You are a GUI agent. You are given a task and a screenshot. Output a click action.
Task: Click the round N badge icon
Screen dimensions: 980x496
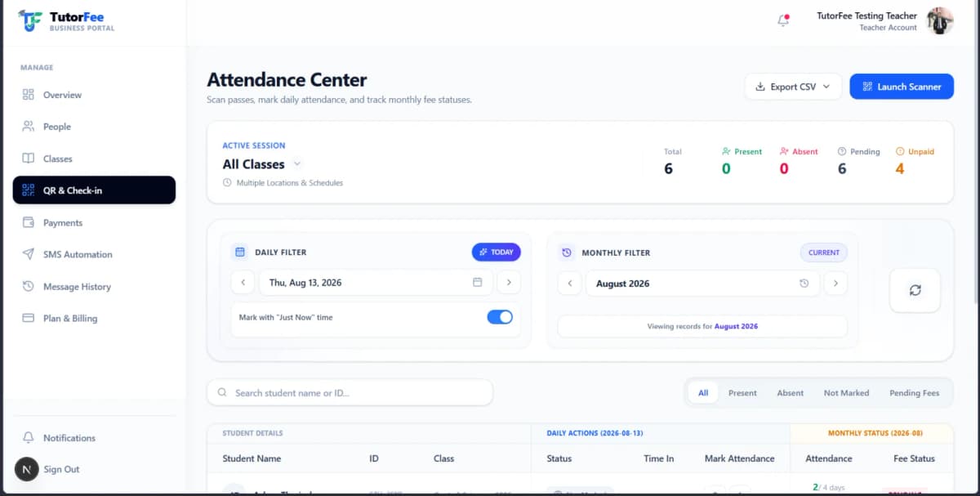[27, 469]
